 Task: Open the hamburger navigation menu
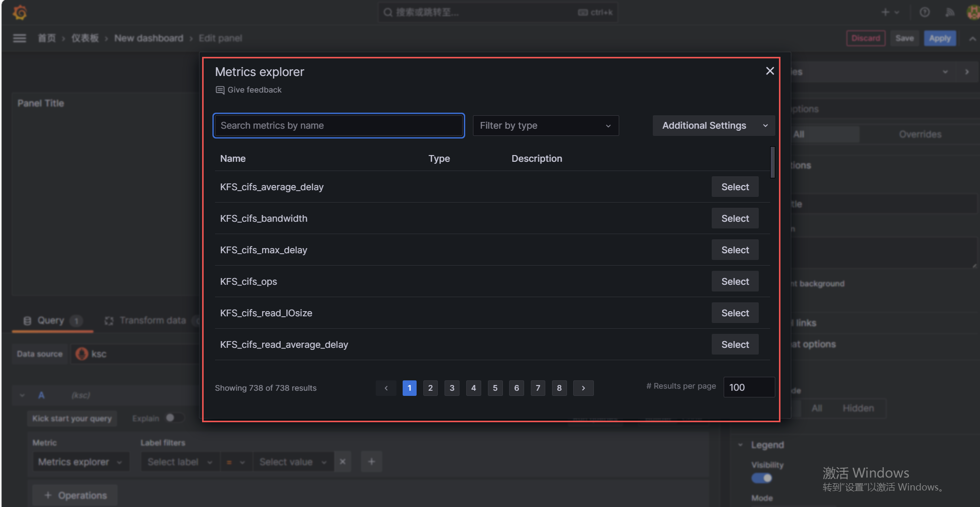20,38
